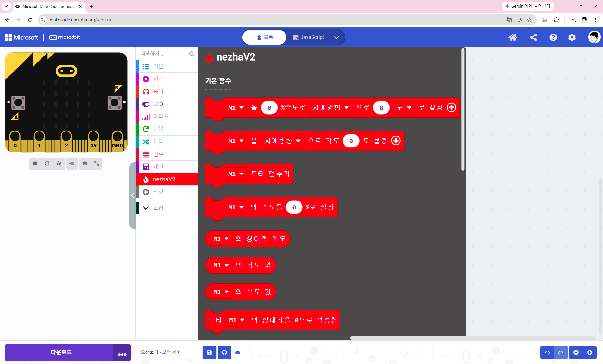Viewport: 603px width, 364px height.
Task: Stop the micro:bit simulator
Action: 35,163
